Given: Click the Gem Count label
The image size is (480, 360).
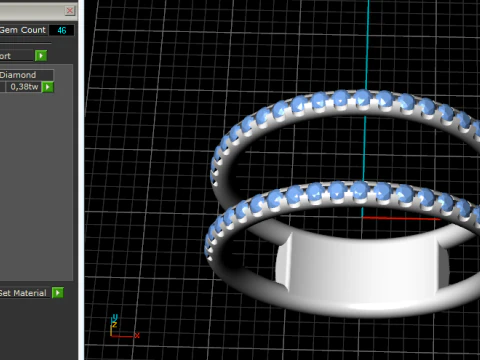Looking at the screenshot, I should 23,30.
